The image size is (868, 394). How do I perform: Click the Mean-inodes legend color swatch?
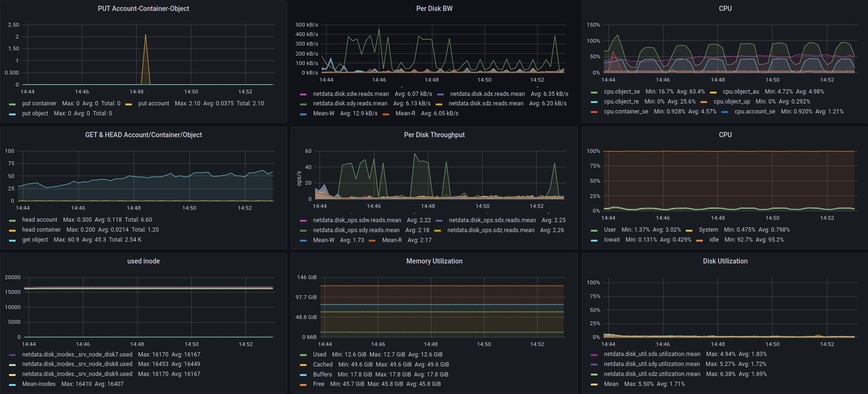click(12, 385)
